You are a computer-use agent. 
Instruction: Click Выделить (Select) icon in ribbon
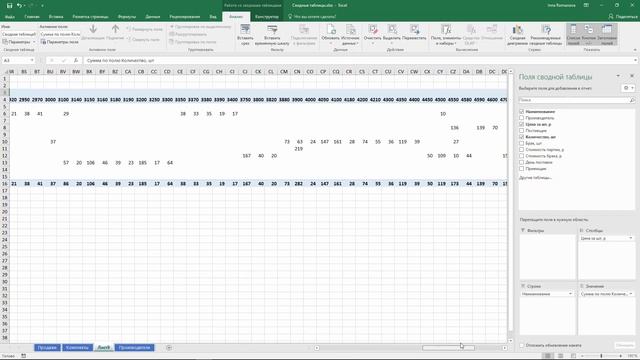(x=392, y=30)
